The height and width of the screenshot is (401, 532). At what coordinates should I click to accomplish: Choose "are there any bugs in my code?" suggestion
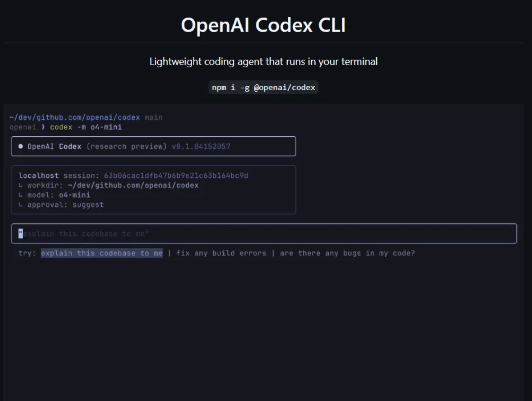click(347, 253)
